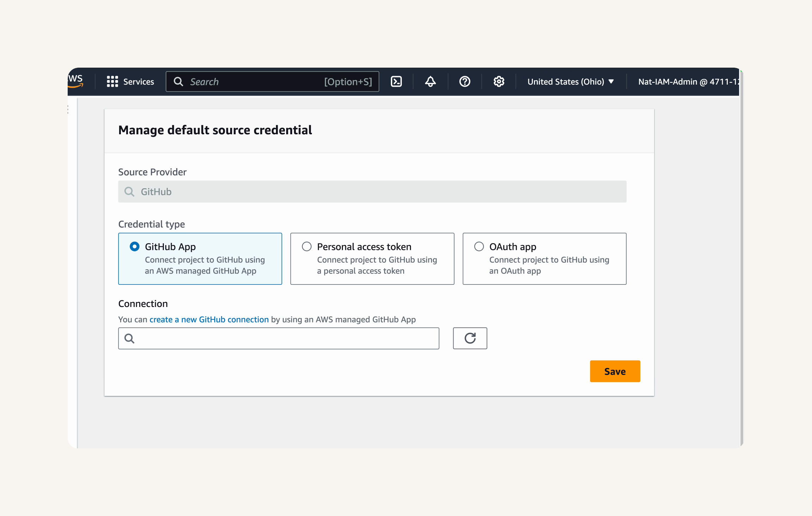Screen dimensions: 812x516
Task: Open the settings gear icon
Action: (x=499, y=81)
